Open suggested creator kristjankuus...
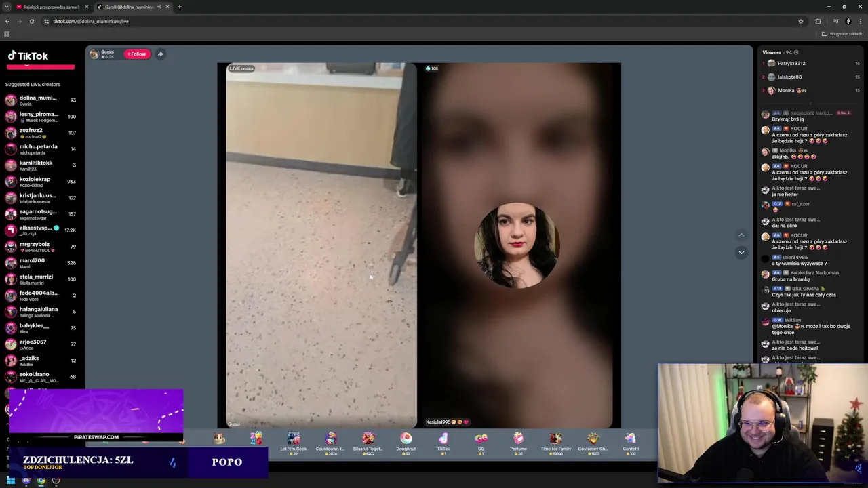This screenshot has width=868, height=488. (41, 198)
